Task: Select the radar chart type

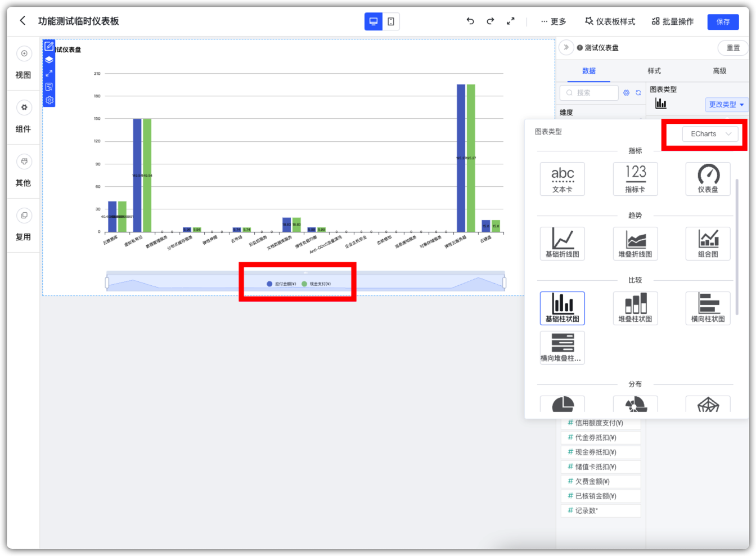Action: click(708, 404)
